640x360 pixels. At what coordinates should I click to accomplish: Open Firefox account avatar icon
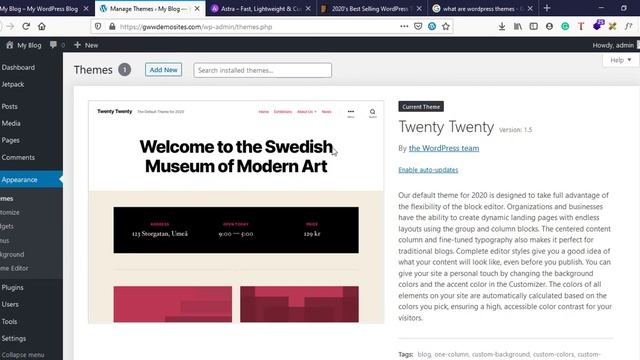point(549,26)
